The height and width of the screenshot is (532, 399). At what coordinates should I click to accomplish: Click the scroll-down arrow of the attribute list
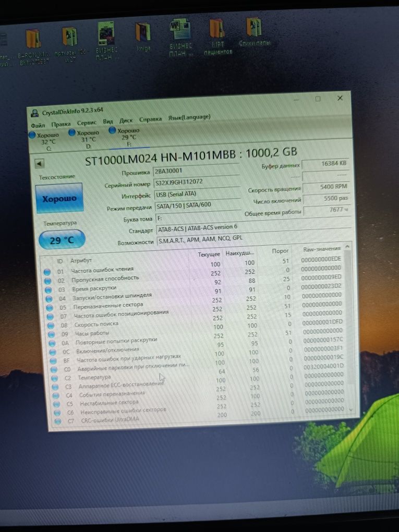point(351,410)
